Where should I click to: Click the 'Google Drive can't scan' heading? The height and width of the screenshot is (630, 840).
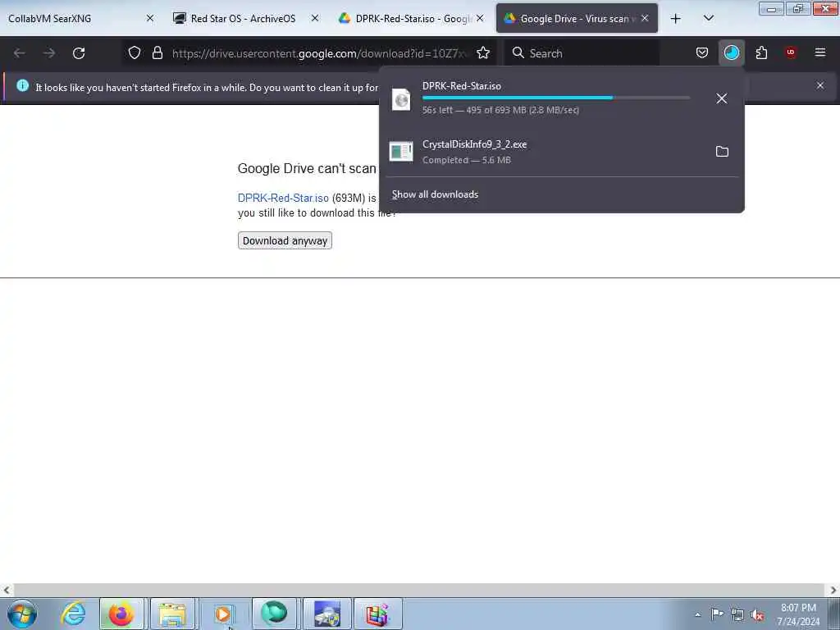pos(307,168)
